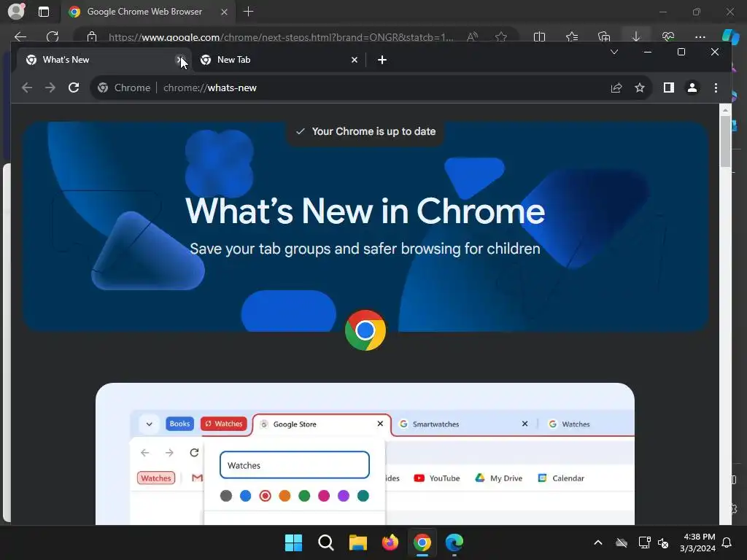Share this page icon in Chrome address bar
Image resolution: width=747 pixels, height=560 pixels.
click(616, 87)
